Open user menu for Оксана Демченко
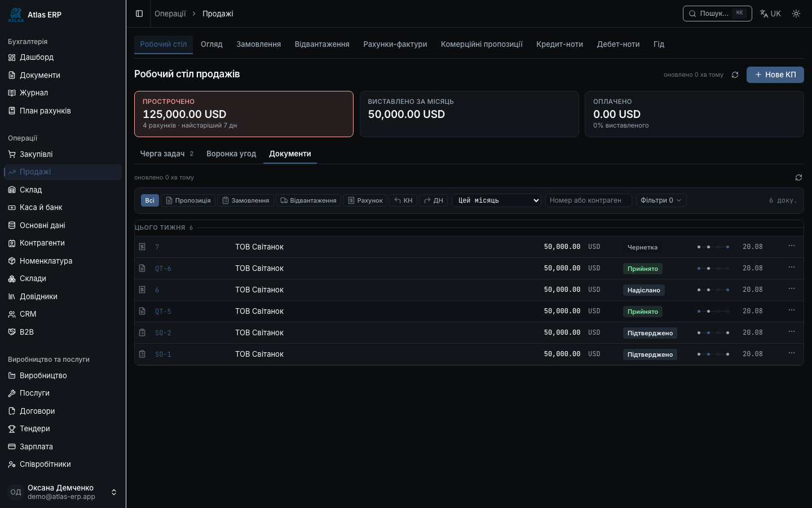 (63, 492)
